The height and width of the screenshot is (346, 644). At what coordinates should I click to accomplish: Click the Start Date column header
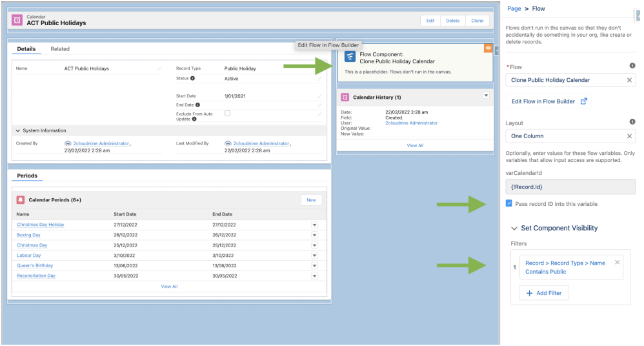pos(125,214)
